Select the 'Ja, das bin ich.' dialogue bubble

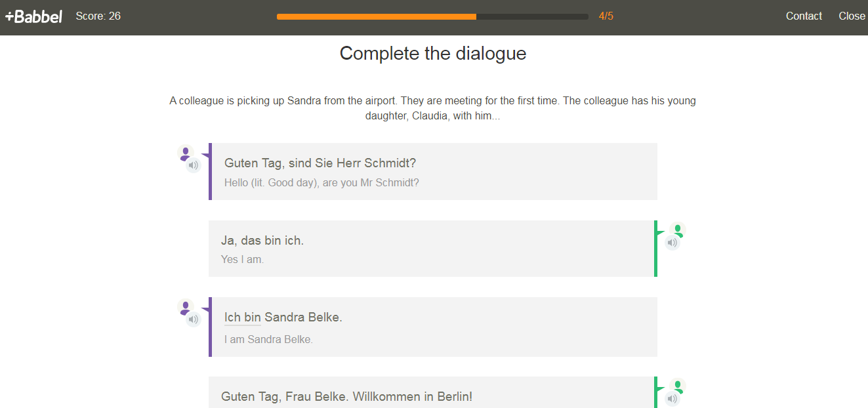pos(431,249)
